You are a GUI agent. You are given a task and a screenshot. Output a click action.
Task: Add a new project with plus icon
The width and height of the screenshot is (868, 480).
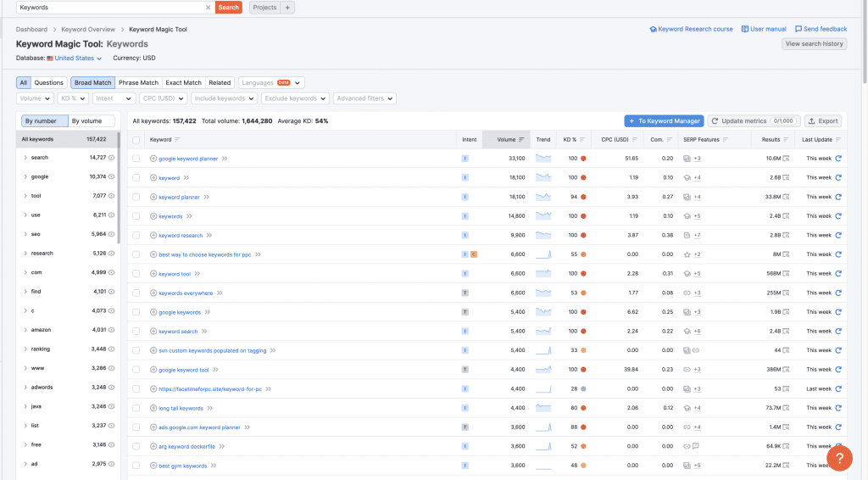pos(287,7)
